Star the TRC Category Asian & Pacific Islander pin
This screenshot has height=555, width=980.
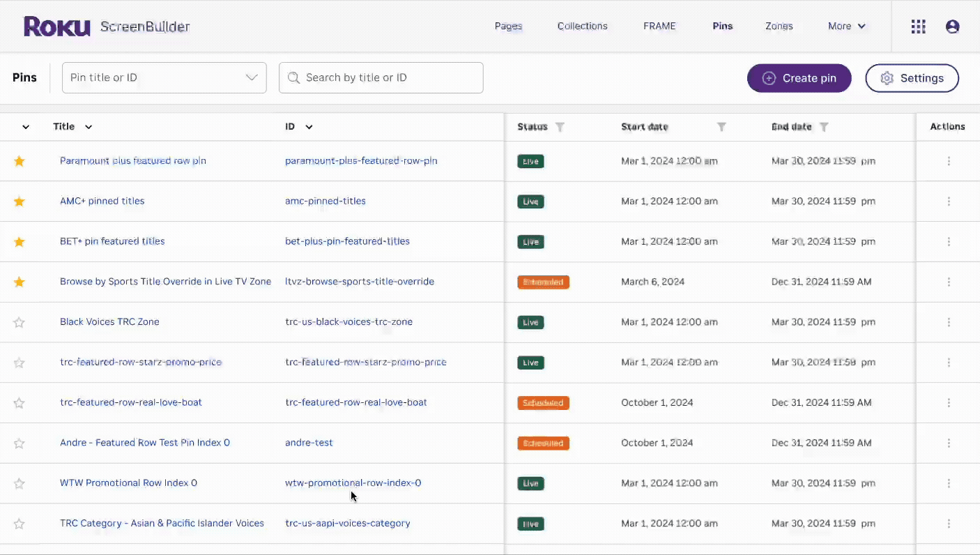(20, 524)
